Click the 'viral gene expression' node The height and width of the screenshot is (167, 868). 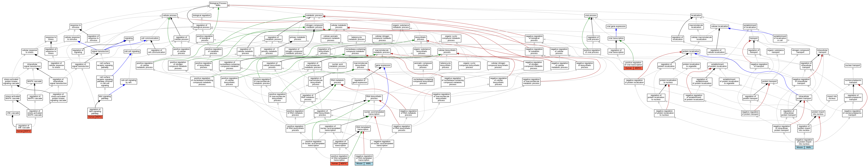[616, 26]
